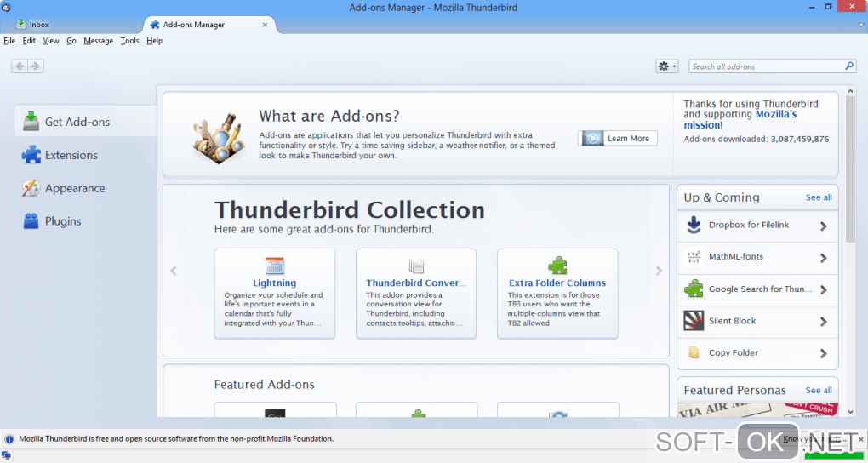
Task: Click the Extra Folder Columns puzzle icon
Action: pyautogui.click(x=557, y=266)
